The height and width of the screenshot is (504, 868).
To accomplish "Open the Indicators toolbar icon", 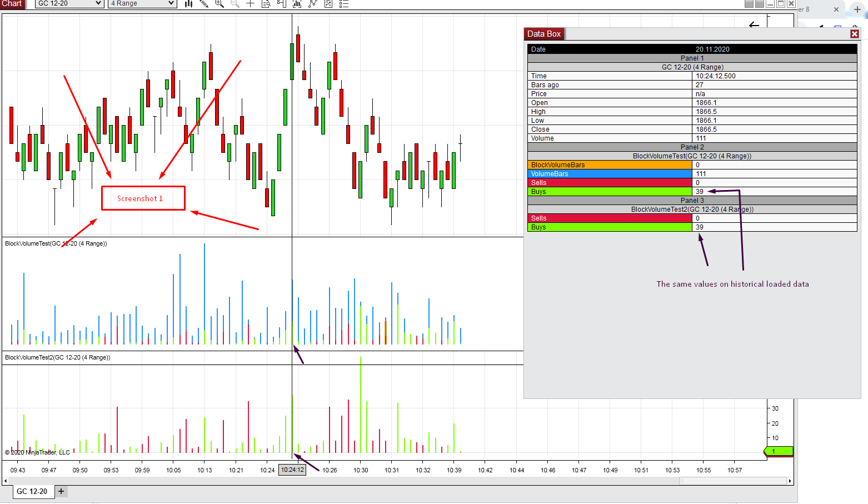I will click(297, 4).
